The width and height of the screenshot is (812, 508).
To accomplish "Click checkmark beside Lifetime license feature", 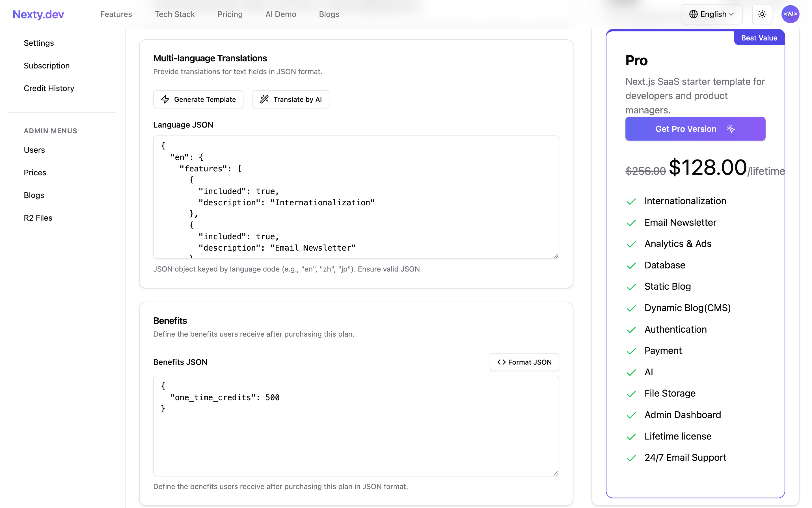I will click(x=631, y=437).
